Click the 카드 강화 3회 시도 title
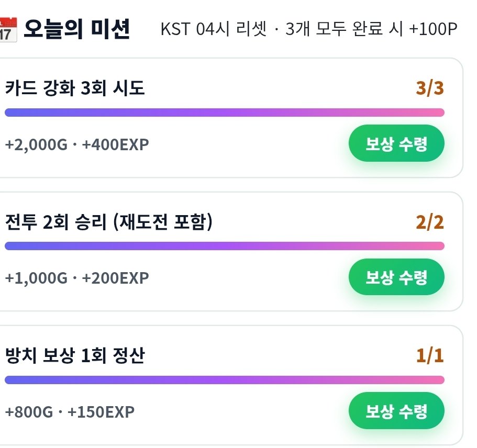Image resolution: width=477 pixels, height=448 pixels. point(75,88)
